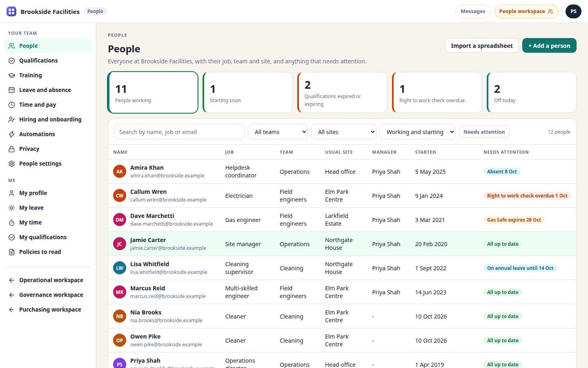Click Import a spreadsheet

[482, 45]
